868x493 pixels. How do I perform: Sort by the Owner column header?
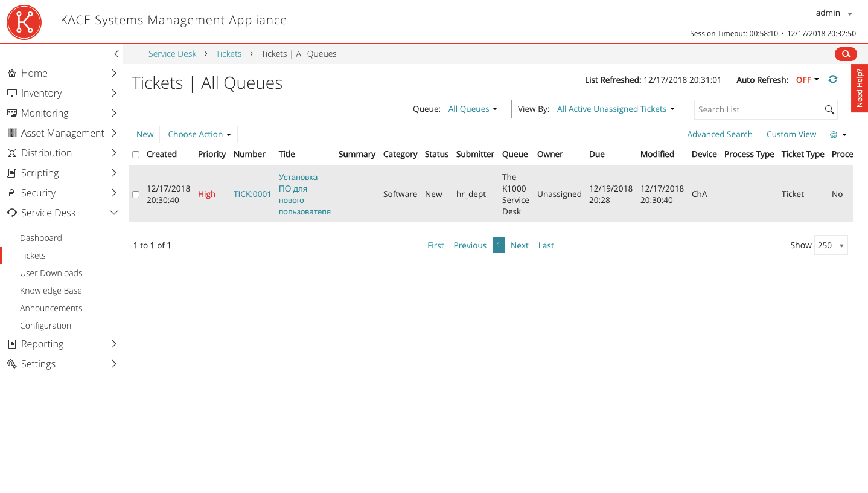tap(550, 154)
